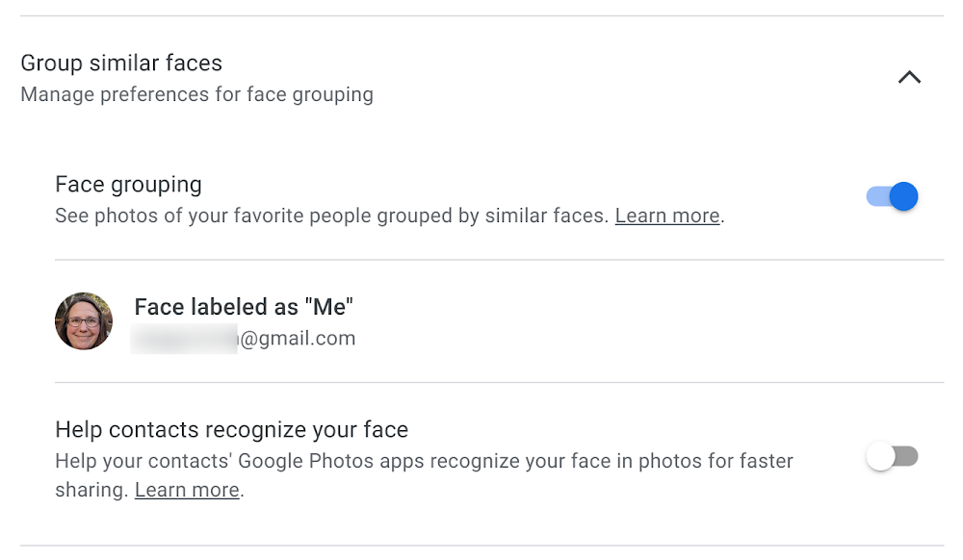The height and width of the screenshot is (560, 963).
Task: Click the Face grouping setting title
Action: click(128, 184)
